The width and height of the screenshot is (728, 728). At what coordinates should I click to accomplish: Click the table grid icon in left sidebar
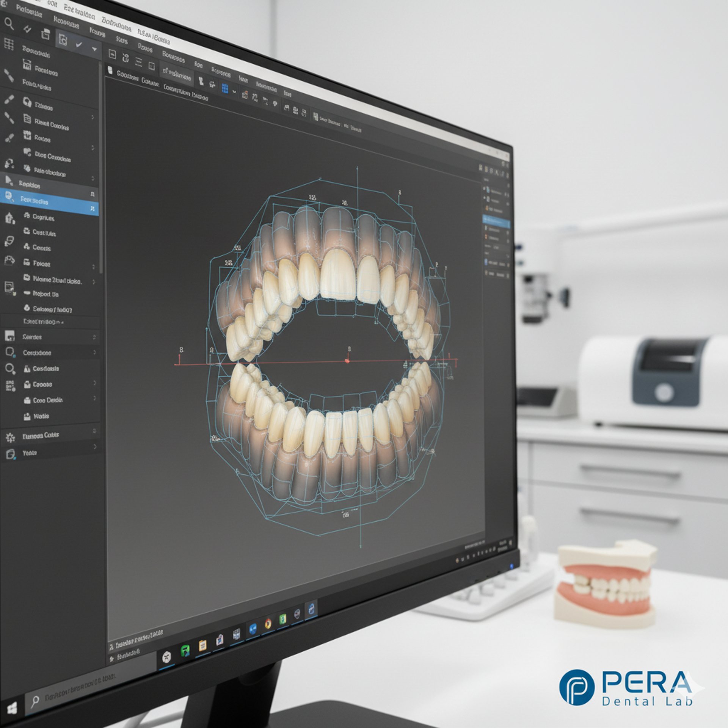9,44
